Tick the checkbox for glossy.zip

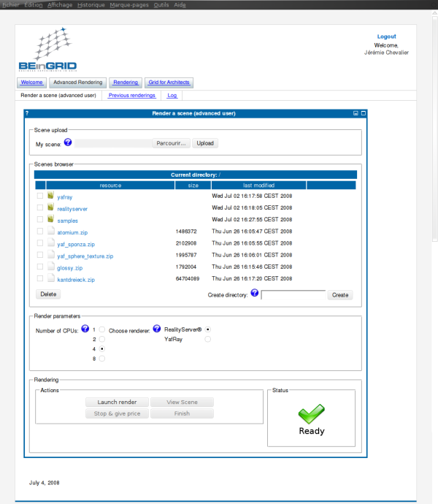[40, 267]
